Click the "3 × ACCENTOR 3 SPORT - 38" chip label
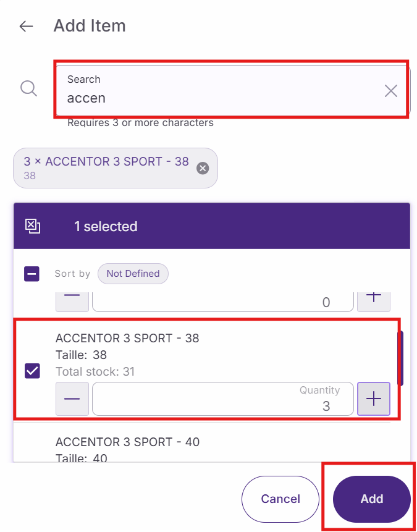This screenshot has width=417, height=532. [x=106, y=162]
